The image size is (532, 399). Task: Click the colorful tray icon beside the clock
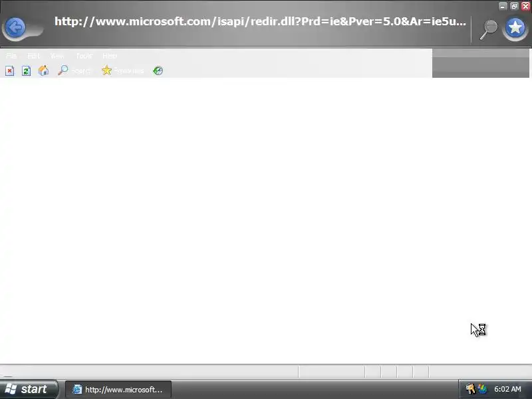[x=481, y=389]
